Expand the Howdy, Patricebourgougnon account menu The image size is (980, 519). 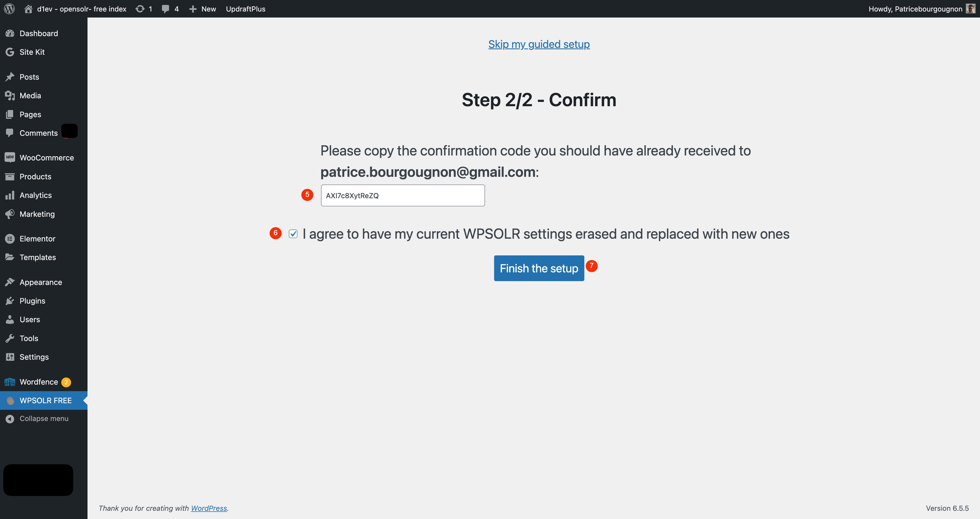pos(915,9)
